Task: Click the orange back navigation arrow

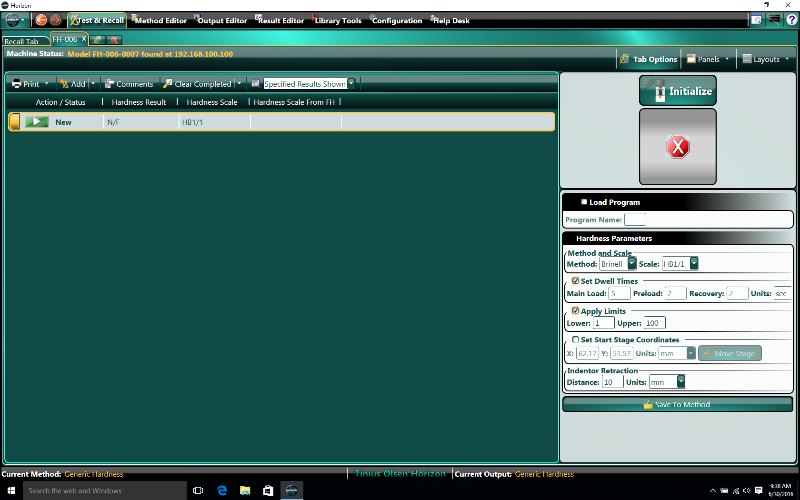Action: [41, 19]
